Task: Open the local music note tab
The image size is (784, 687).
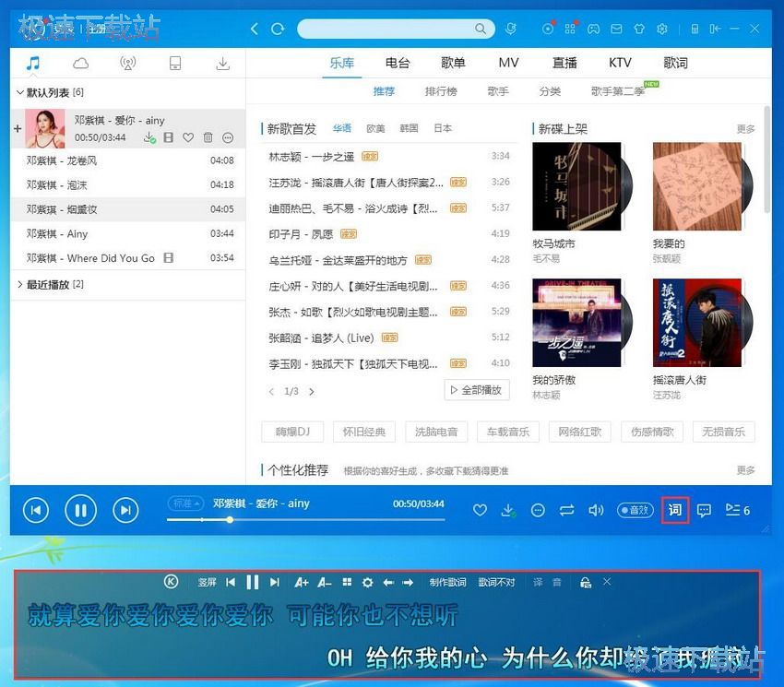Action: coord(33,64)
